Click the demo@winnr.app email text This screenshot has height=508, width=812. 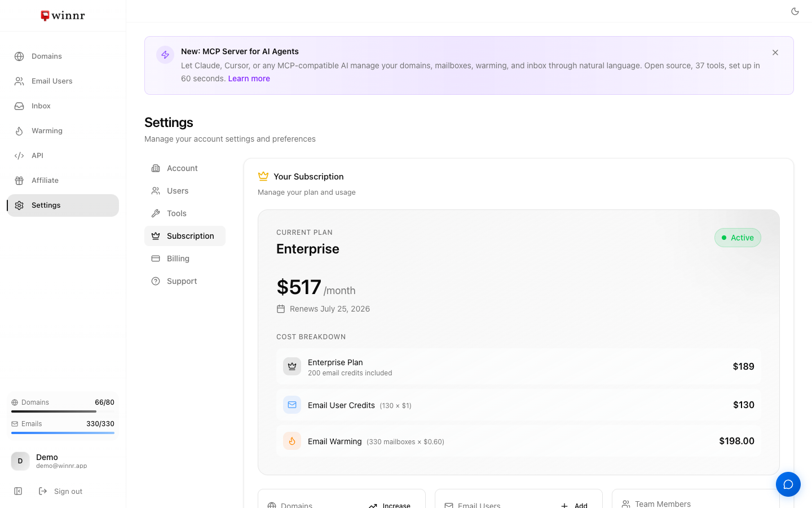pyautogui.click(x=61, y=466)
